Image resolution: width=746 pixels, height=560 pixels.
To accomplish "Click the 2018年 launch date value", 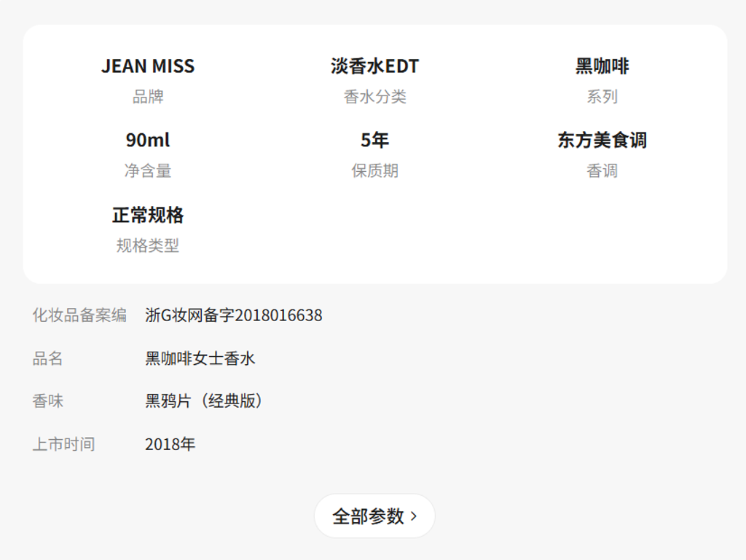I will coord(170,444).
